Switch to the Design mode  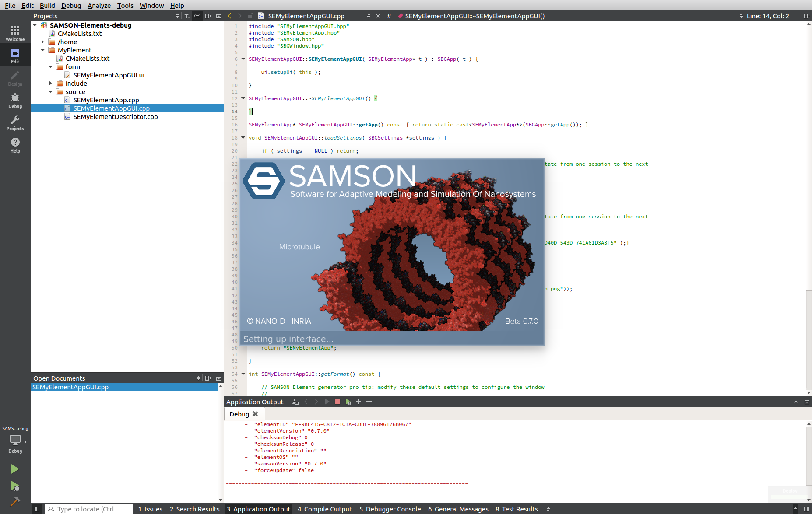(15, 79)
